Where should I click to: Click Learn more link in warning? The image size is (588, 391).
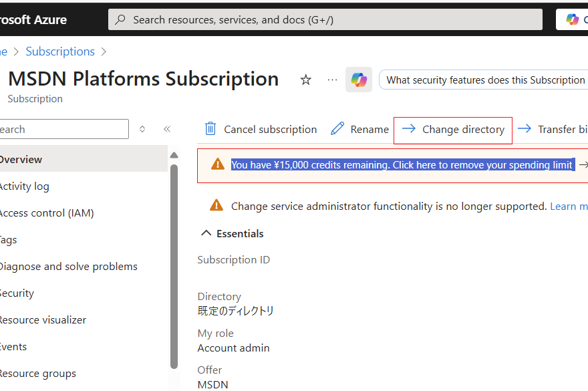(568, 207)
